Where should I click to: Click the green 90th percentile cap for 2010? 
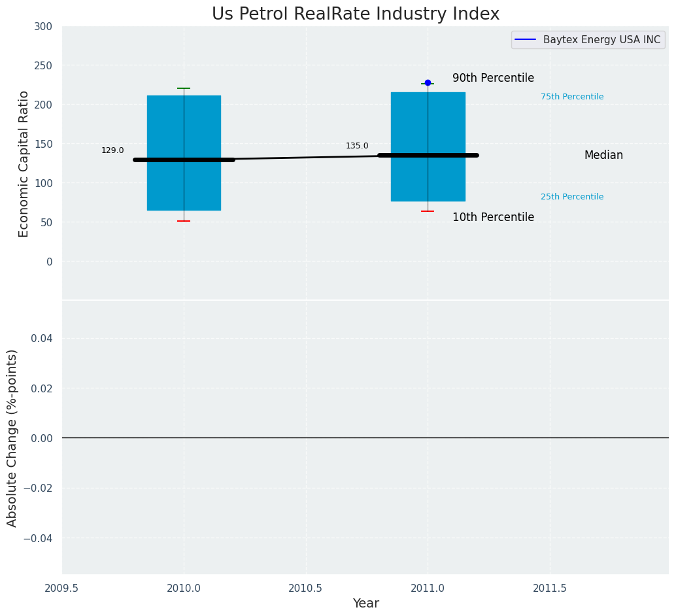tap(184, 88)
